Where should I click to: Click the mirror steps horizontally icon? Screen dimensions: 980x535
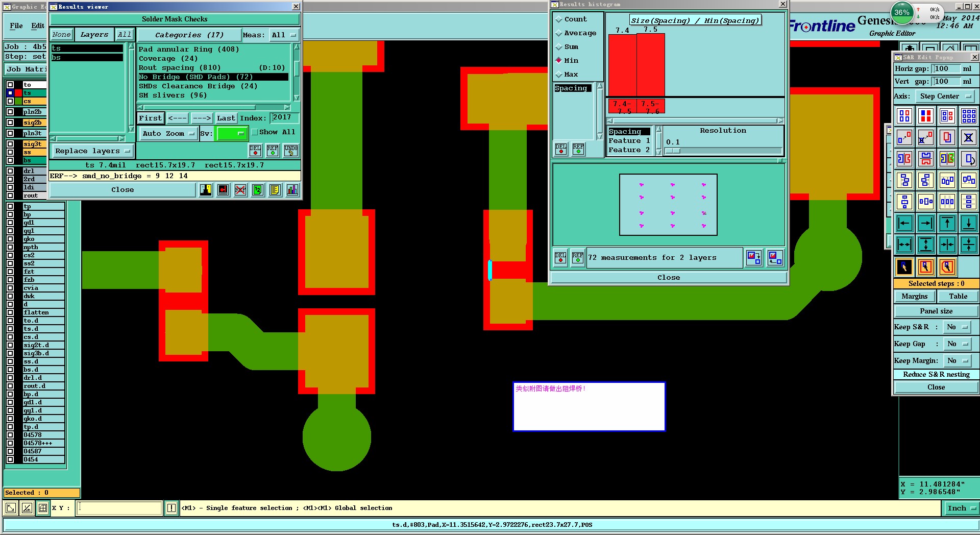(x=904, y=159)
